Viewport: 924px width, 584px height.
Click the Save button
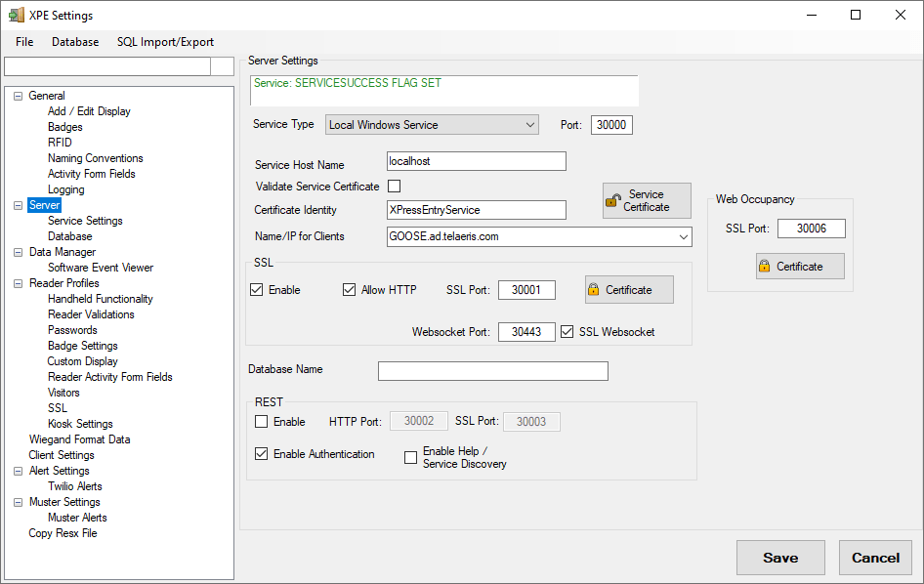pos(780,558)
